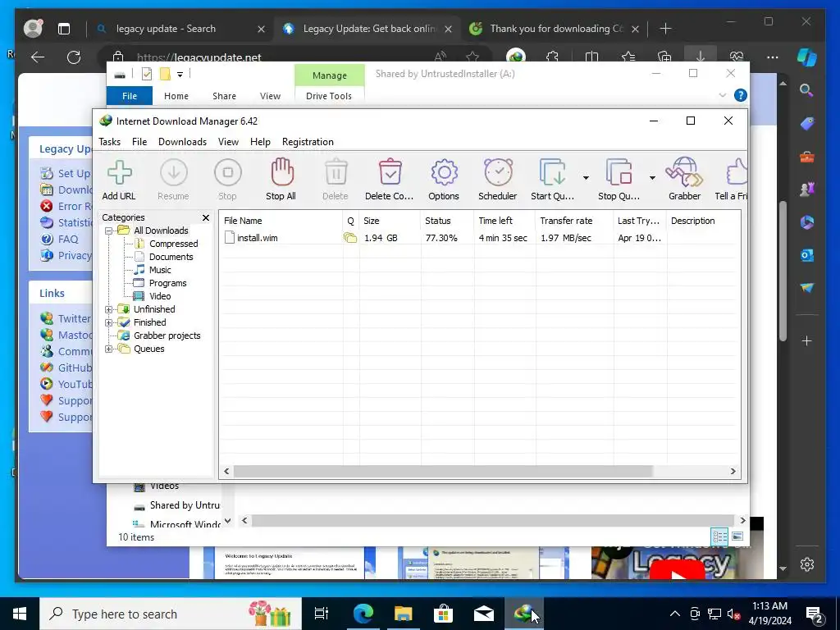
Task: Open the Grabber tool icon
Action: [683, 172]
